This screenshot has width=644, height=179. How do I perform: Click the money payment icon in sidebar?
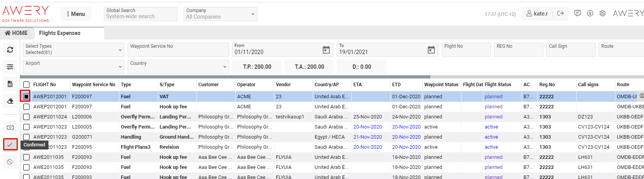10,127
